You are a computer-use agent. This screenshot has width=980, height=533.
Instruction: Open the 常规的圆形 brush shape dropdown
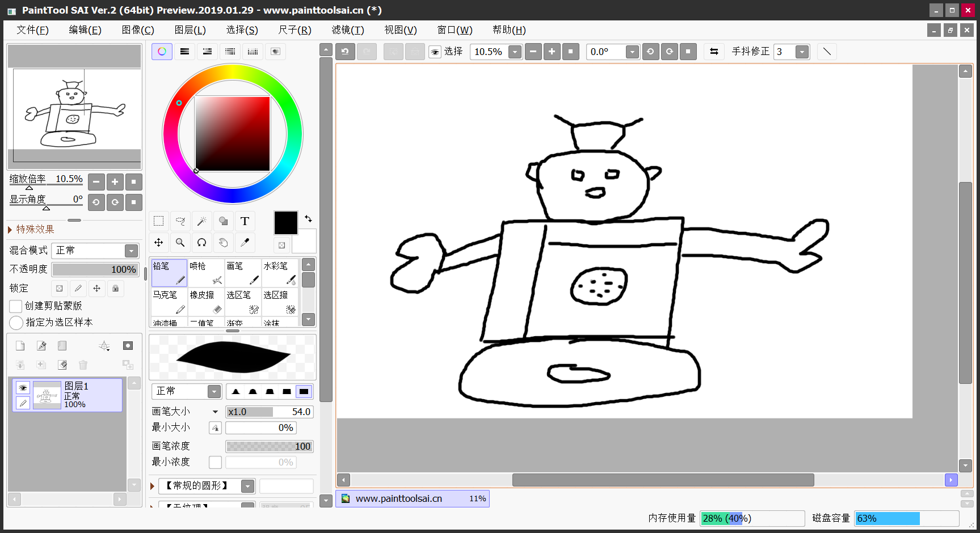coord(247,487)
